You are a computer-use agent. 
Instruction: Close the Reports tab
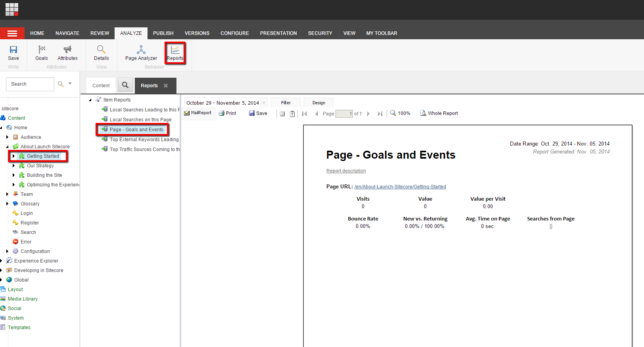point(166,86)
